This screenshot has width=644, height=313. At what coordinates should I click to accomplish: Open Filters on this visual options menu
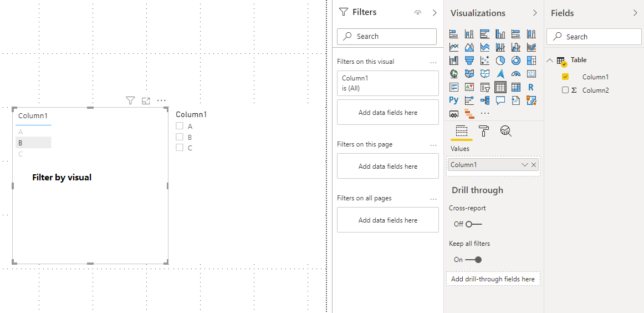433,62
